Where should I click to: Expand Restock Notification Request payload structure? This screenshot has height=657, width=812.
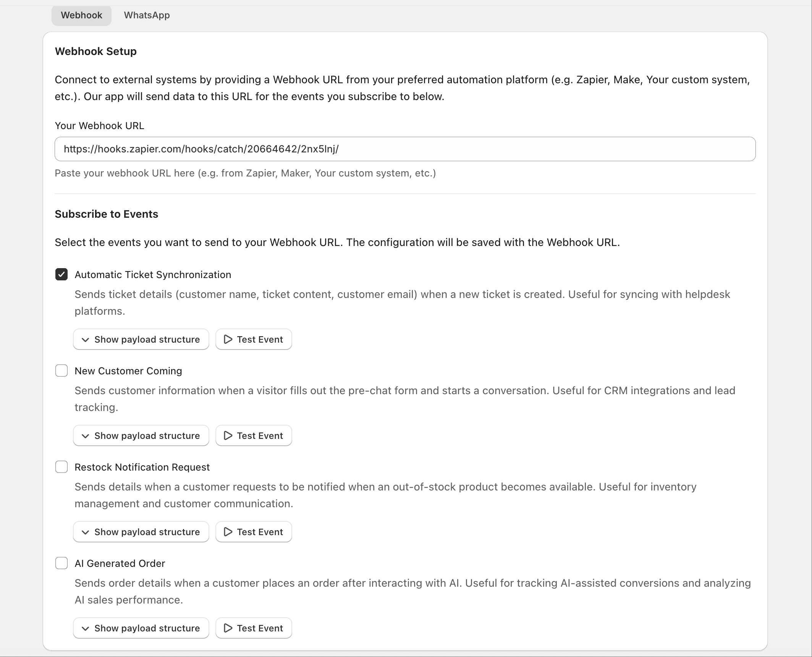point(141,532)
